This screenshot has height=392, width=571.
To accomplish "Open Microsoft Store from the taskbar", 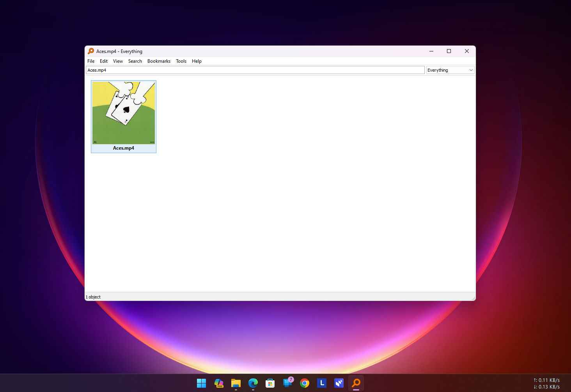I will click(x=270, y=383).
